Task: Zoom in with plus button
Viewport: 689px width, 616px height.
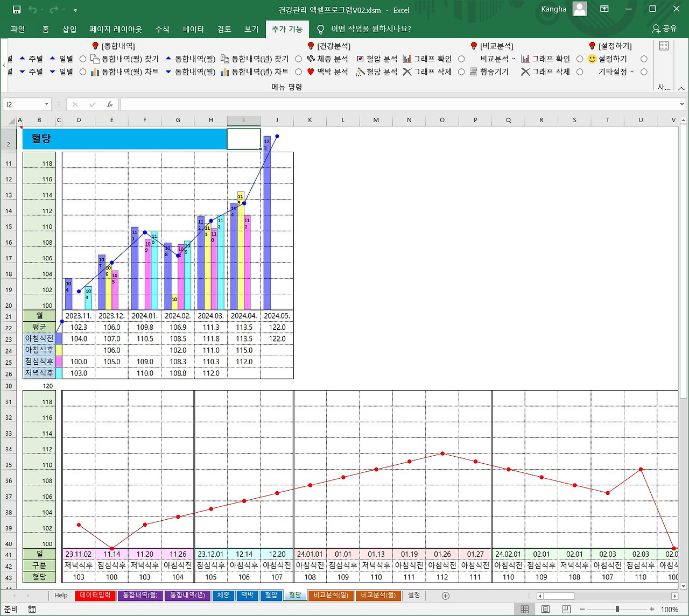Action: click(x=652, y=610)
